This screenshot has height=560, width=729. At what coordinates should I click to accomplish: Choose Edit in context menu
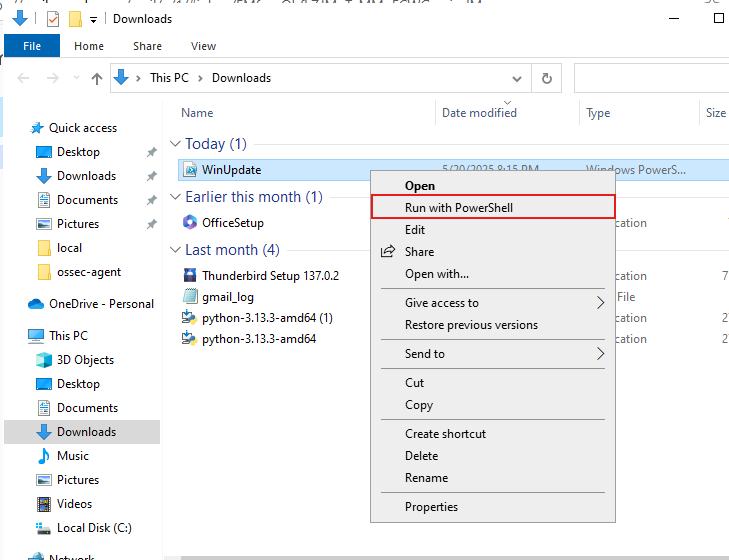(493, 230)
